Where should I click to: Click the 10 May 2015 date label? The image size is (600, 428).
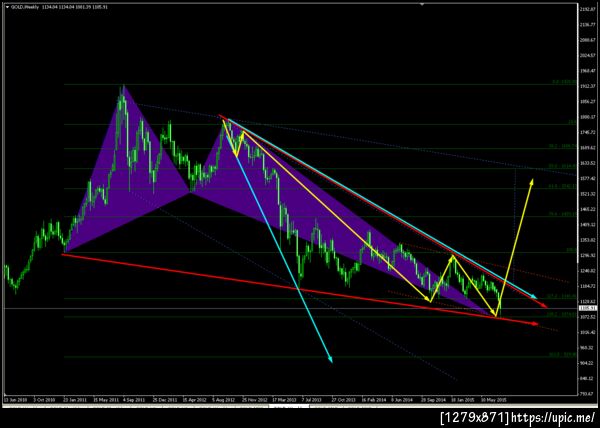[x=492, y=400]
